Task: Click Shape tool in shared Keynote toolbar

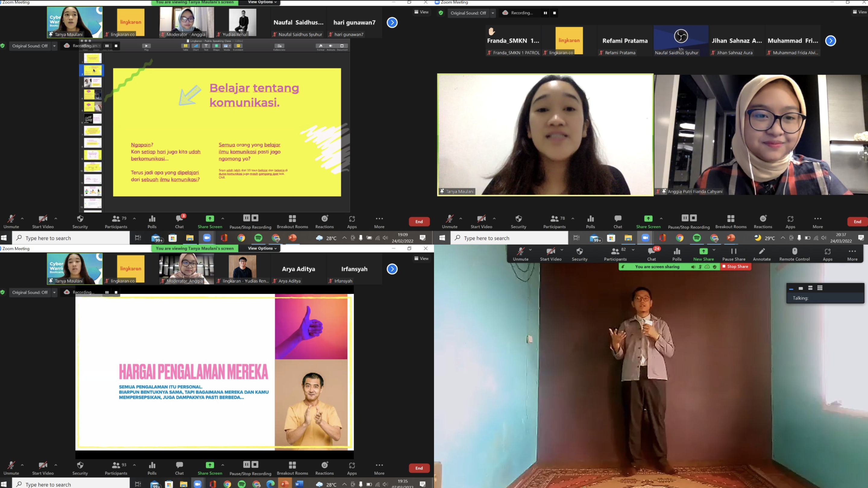Action: tap(216, 47)
